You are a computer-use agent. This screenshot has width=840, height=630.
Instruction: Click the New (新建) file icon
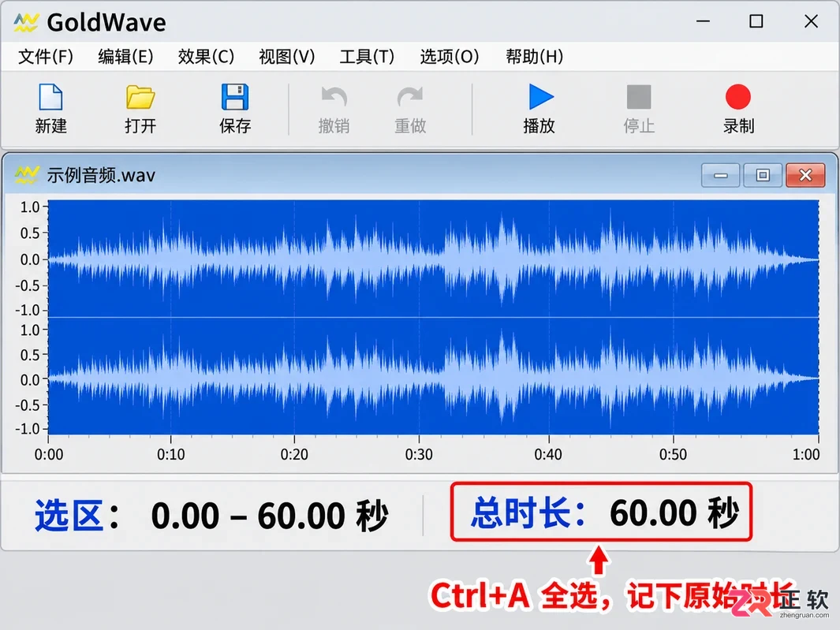click(51, 98)
